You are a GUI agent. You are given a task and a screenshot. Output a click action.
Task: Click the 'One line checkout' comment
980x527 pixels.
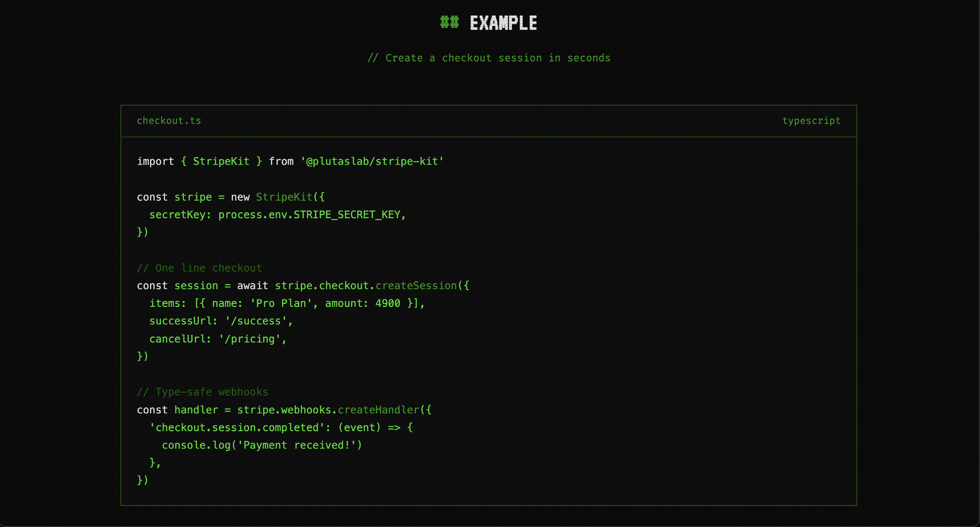click(x=200, y=268)
